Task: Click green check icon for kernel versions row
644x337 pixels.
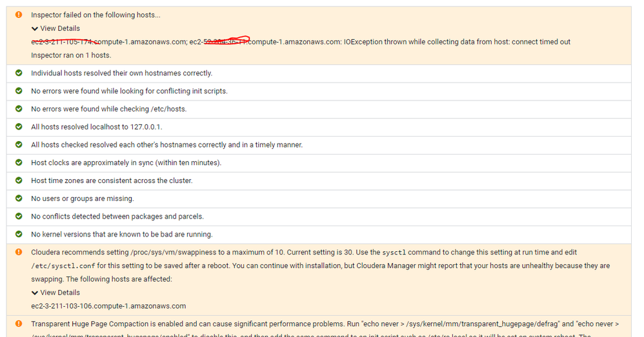Action: click(x=19, y=234)
